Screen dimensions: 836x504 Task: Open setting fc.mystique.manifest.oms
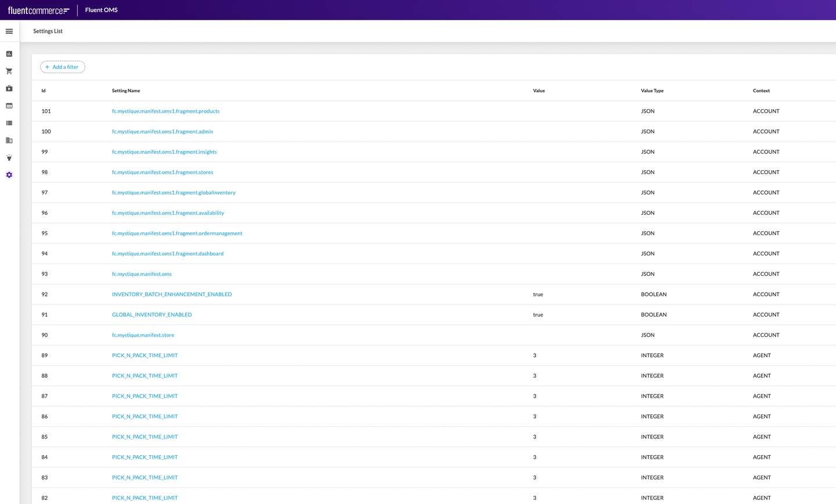point(142,273)
